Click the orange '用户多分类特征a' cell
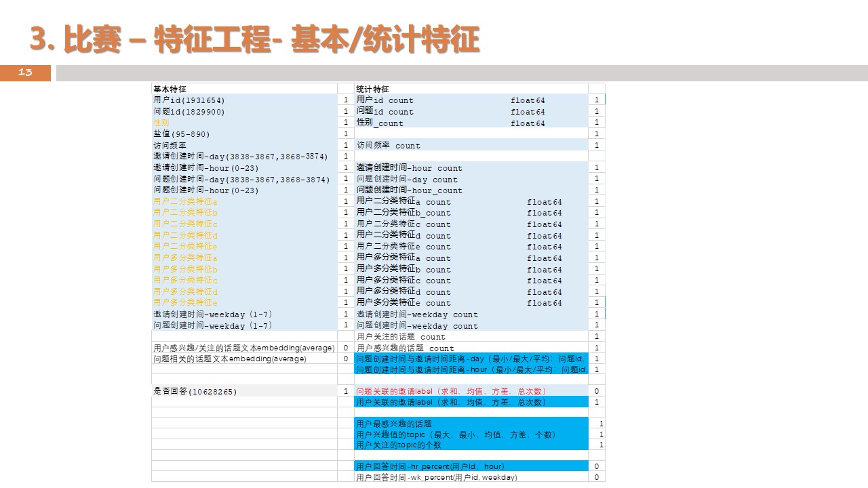 244,258
